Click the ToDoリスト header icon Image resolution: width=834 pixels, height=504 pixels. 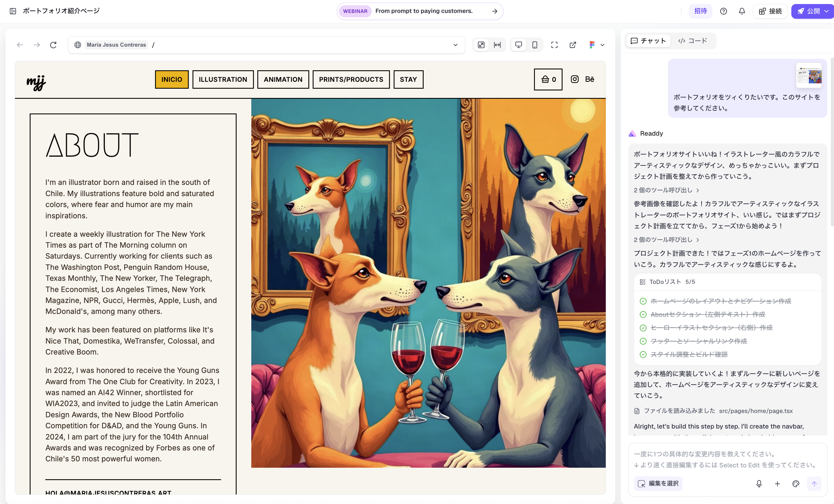click(x=642, y=282)
